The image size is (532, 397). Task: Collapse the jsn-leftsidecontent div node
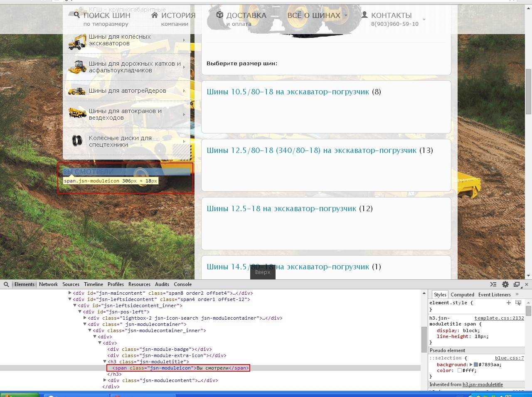(x=70, y=299)
